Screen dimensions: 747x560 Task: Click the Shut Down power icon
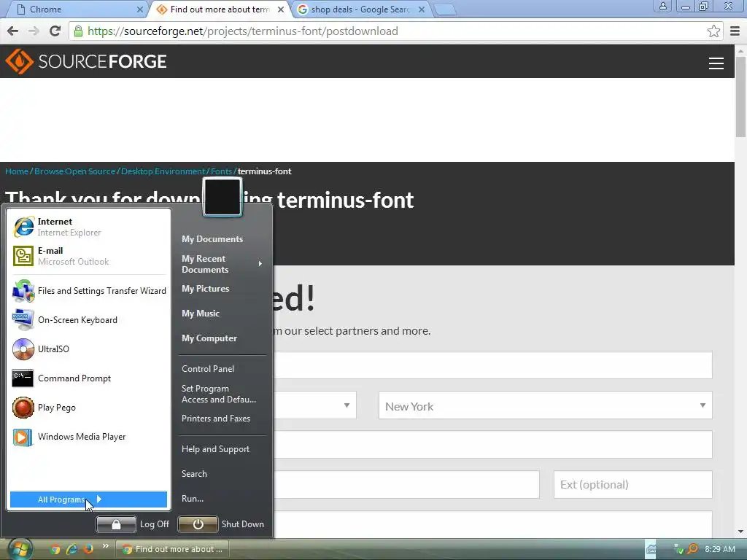click(x=198, y=524)
